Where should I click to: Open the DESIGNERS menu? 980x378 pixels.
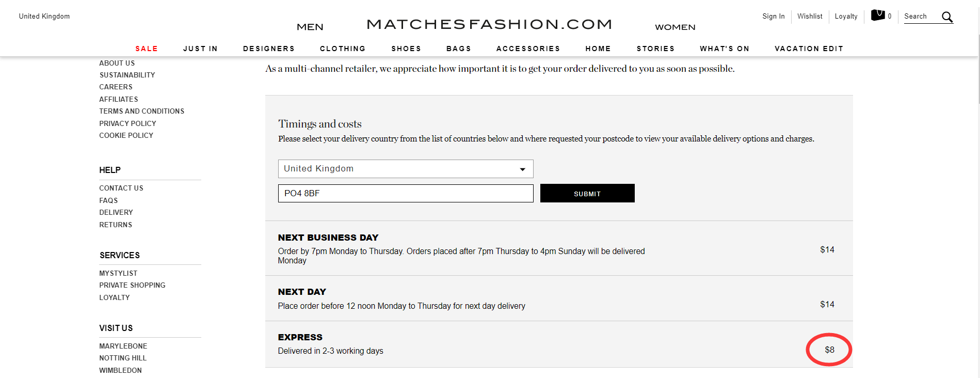[269, 49]
